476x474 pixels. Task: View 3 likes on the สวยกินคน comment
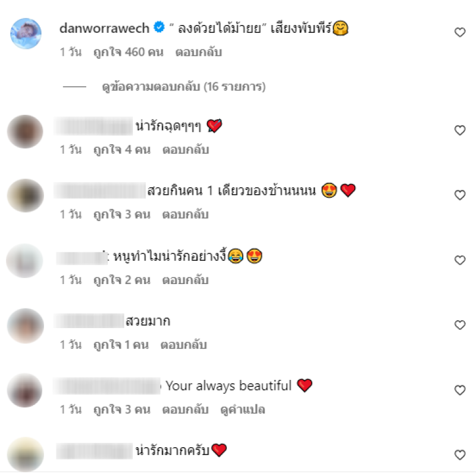coord(122,214)
